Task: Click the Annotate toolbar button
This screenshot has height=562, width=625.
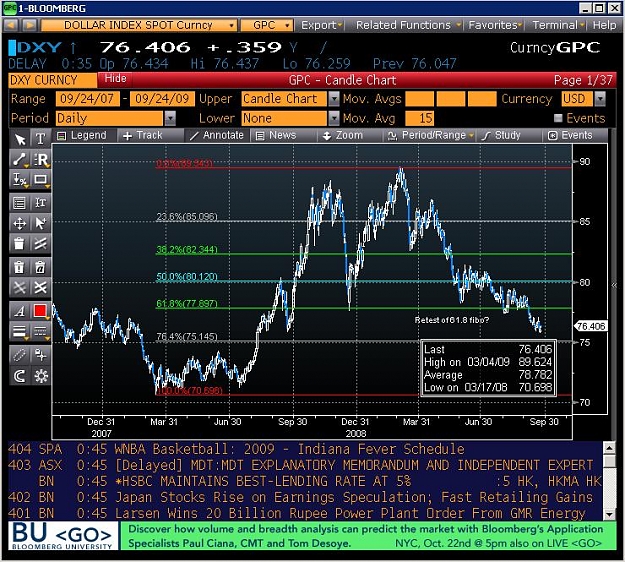Action: click(217, 136)
